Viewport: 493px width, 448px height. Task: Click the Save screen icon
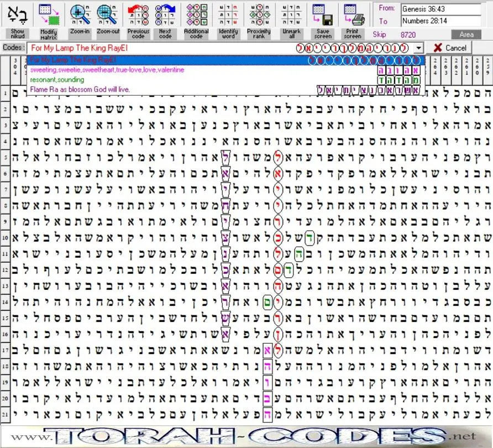pos(323,15)
